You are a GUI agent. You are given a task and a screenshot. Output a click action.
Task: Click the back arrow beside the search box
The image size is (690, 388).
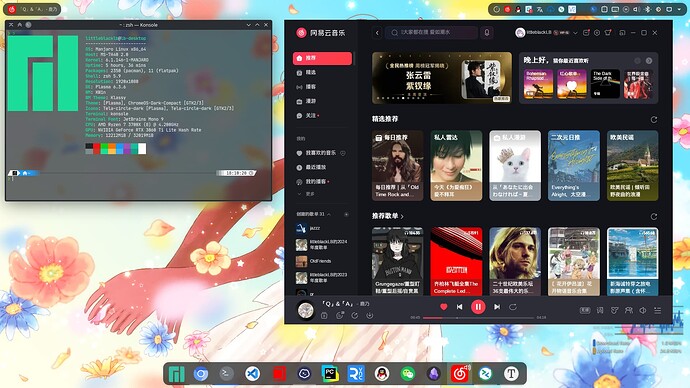[x=377, y=33]
